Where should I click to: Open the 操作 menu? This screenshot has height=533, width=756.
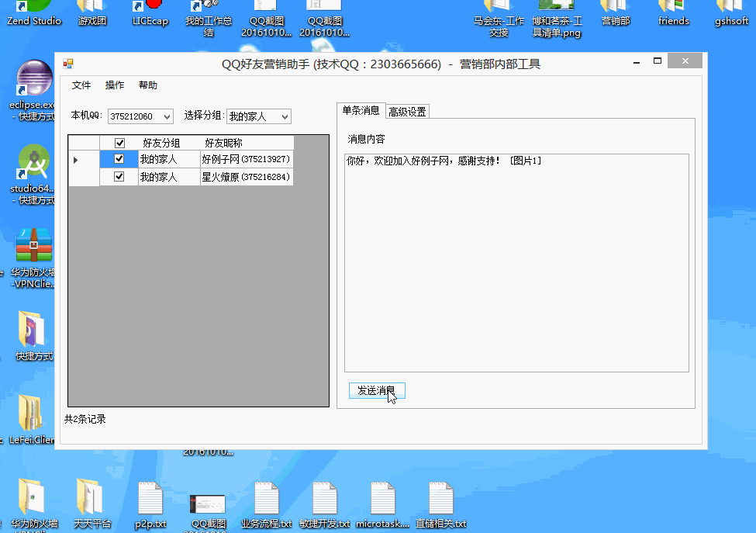click(114, 85)
